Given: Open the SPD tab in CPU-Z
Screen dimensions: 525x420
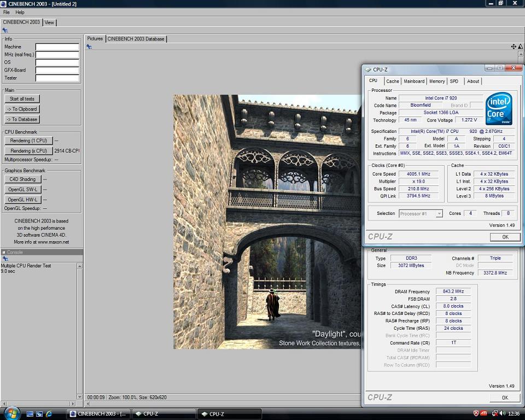Looking at the screenshot, I should [x=454, y=81].
